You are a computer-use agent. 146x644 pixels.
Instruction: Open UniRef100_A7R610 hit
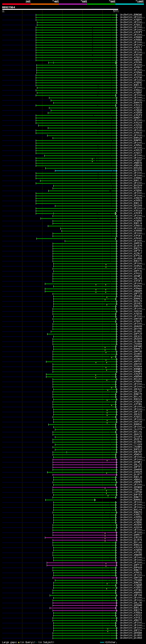(131, 90)
